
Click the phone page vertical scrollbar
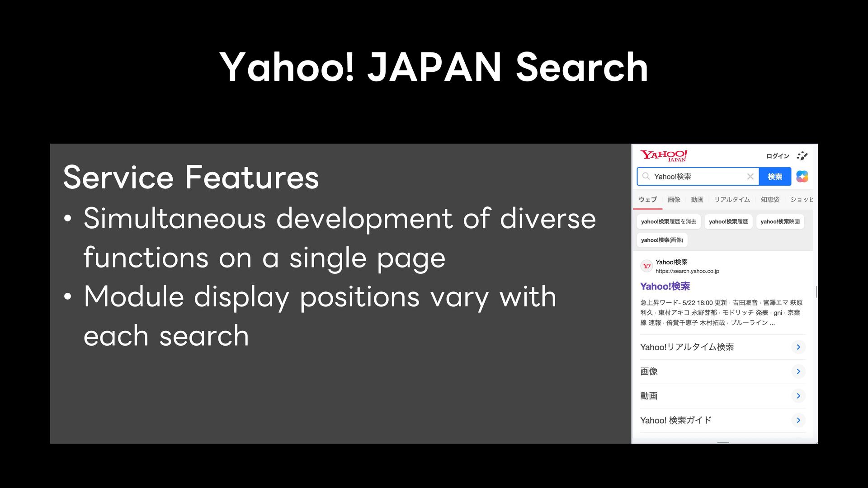point(816,292)
